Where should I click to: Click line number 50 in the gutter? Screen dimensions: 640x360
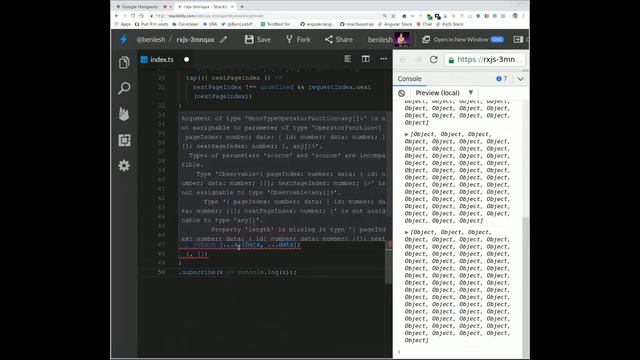(x=162, y=272)
